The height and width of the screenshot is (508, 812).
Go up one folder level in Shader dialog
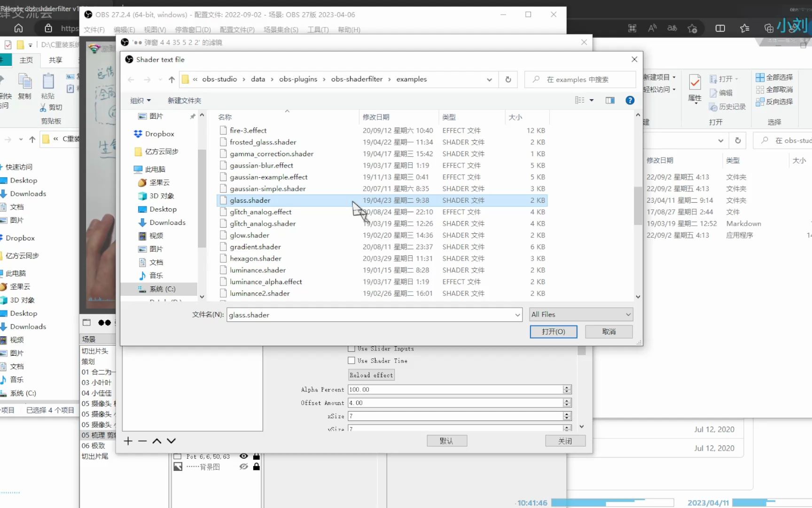click(x=172, y=79)
